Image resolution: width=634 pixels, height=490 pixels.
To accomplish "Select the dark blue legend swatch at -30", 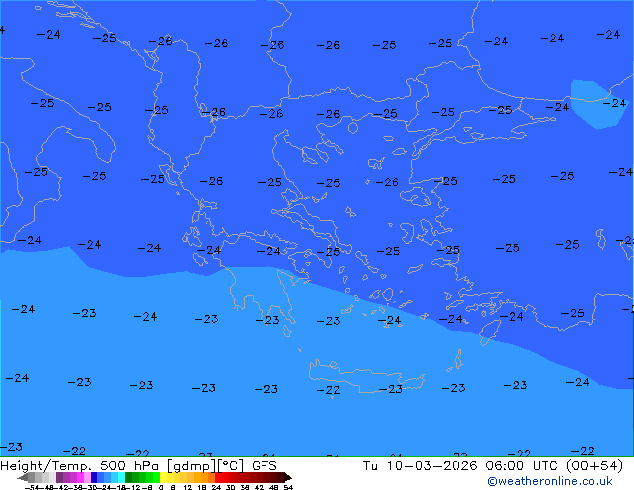I will (94, 477).
